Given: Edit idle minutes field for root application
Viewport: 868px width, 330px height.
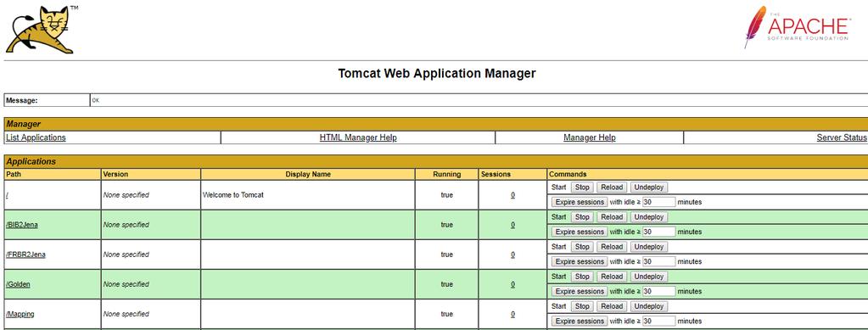Looking at the screenshot, I should click(x=658, y=202).
